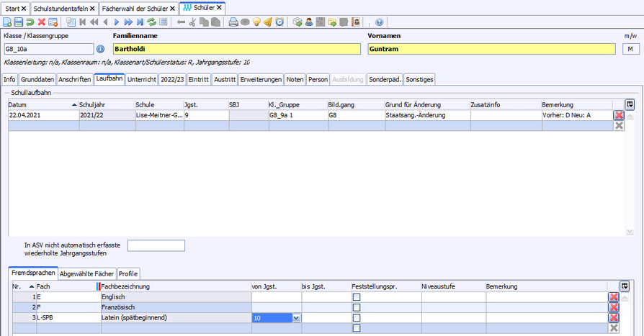Toggle Feststellungspr. checkbox for Französisch
Viewport: 644px width, 336px height.
tap(357, 307)
